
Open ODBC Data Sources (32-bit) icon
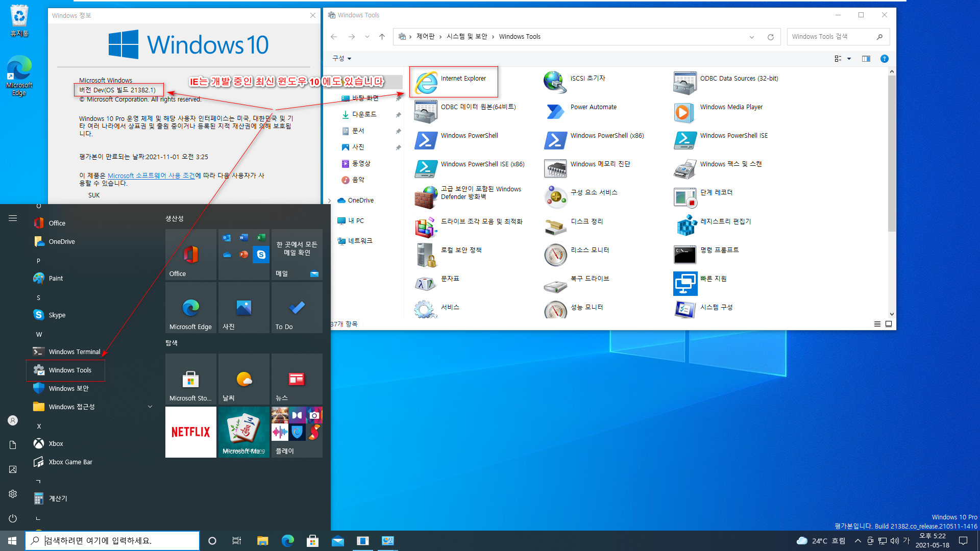(685, 82)
